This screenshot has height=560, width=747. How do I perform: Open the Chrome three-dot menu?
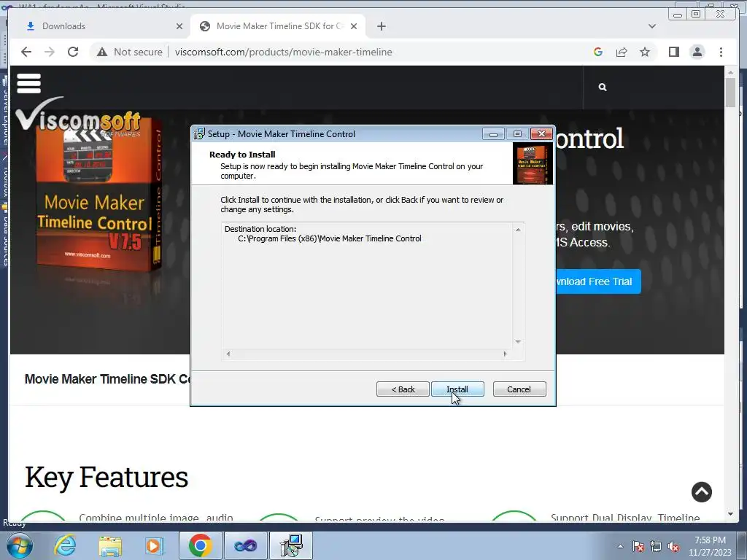point(721,52)
